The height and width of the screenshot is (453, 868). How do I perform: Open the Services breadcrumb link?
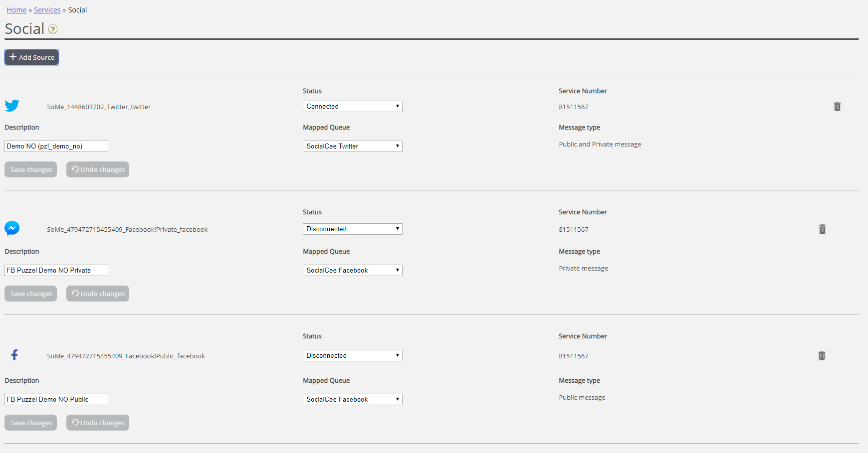(47, 10)
